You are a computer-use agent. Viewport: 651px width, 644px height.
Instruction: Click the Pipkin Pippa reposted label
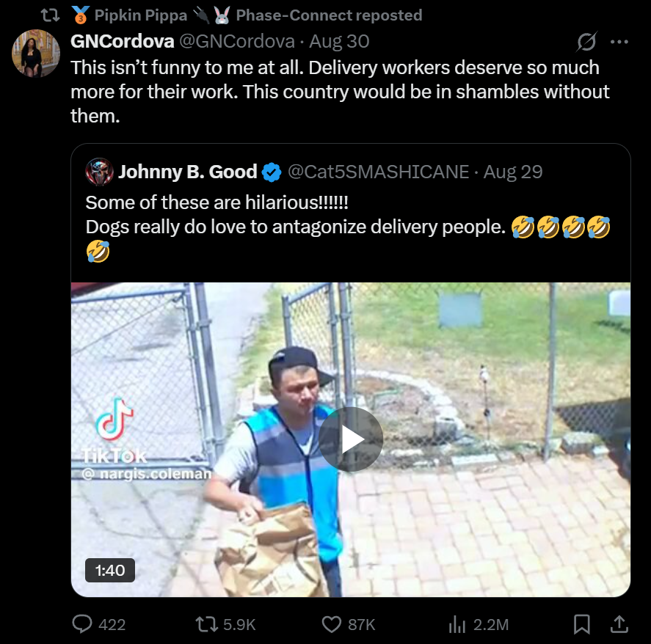[x=246, y=15]
